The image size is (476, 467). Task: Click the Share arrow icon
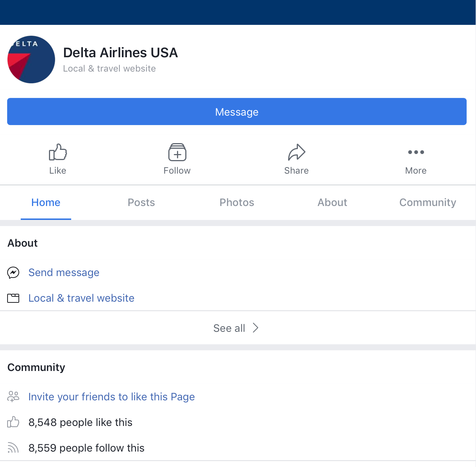(296, 152)
